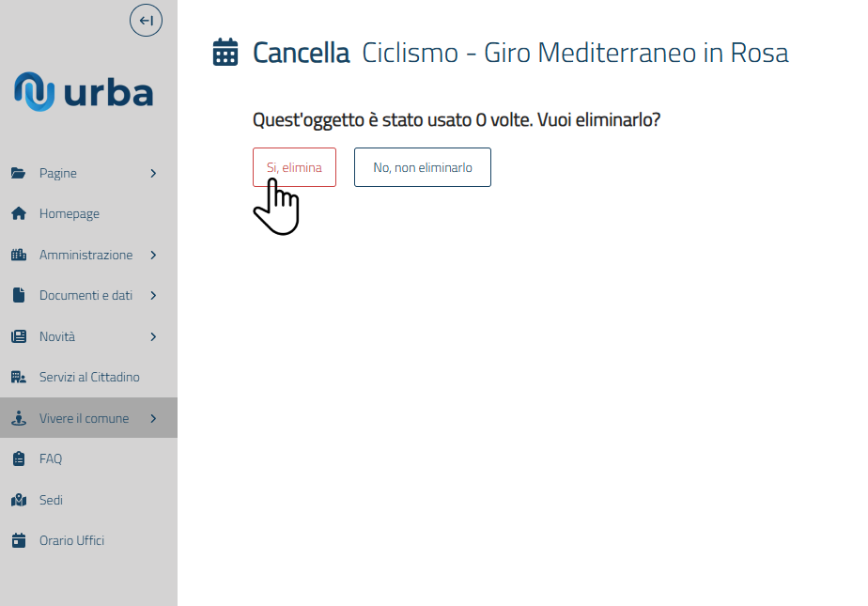The height and width of the screenshot is (606, 868).
Task: Open the Homepage menu item
Action: [x=69, y=214]
